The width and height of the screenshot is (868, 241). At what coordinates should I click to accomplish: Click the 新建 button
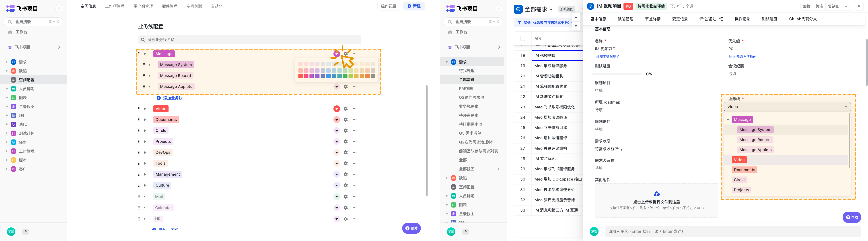point(414,6)
